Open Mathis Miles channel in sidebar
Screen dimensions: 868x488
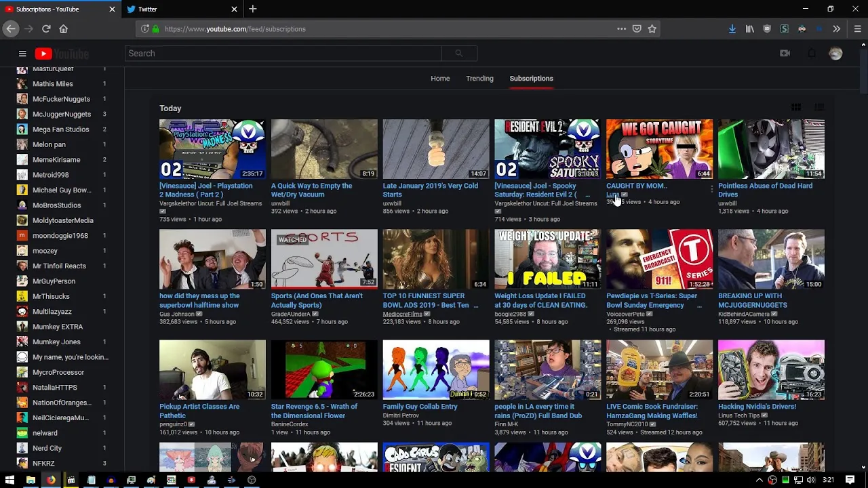coord(62,84)
